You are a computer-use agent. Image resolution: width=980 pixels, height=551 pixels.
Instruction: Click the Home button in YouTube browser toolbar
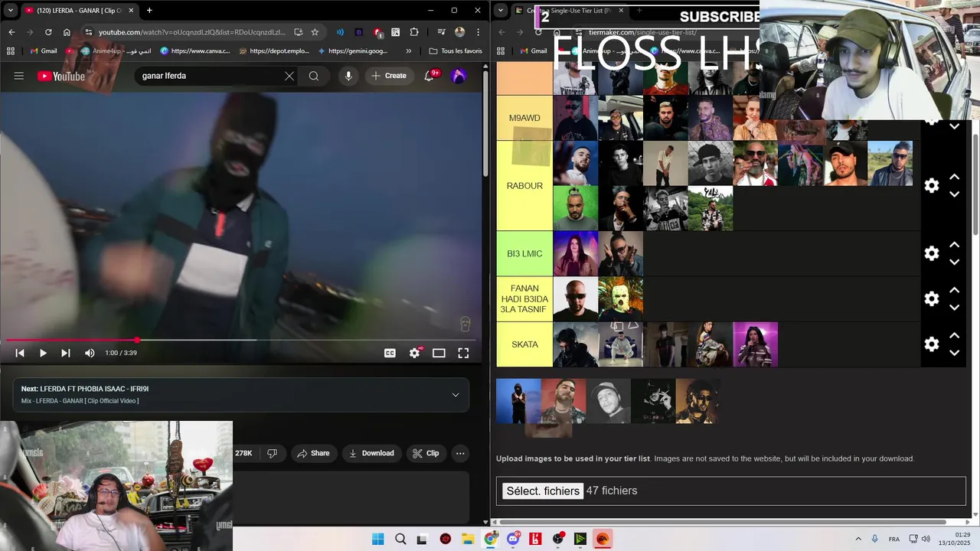67,32
